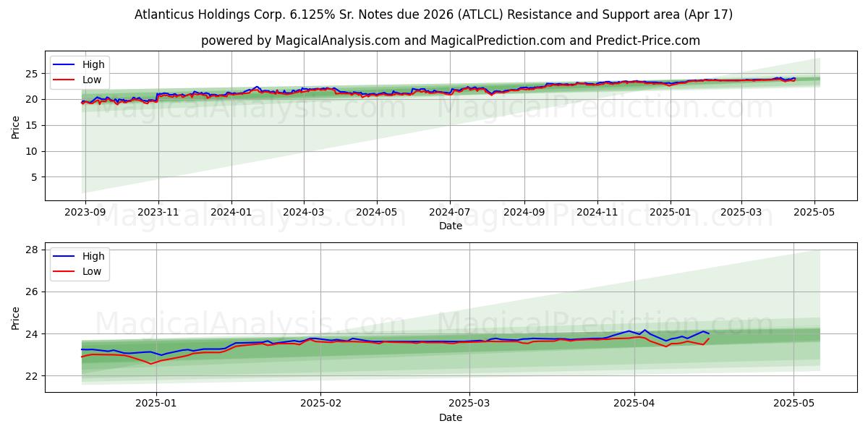The width and height of the screenshot is (868, 434).
Task: Click the '2024-07' tick label on top chart
Action: pos(449,213)
